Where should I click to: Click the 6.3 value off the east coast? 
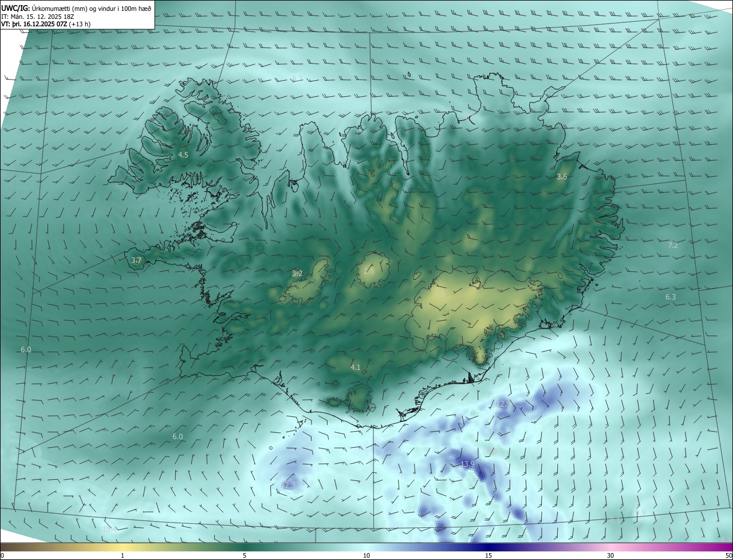point(671,297)
